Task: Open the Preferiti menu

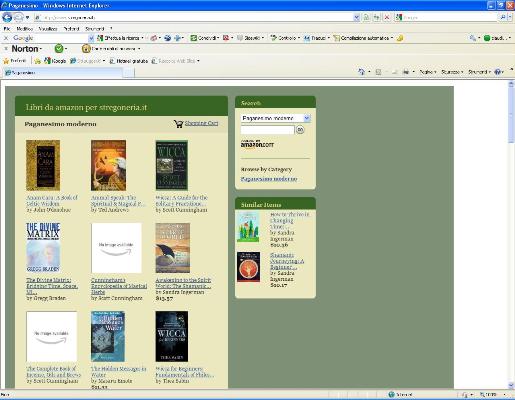Action: pyautogui.click(x=71, y=29)
